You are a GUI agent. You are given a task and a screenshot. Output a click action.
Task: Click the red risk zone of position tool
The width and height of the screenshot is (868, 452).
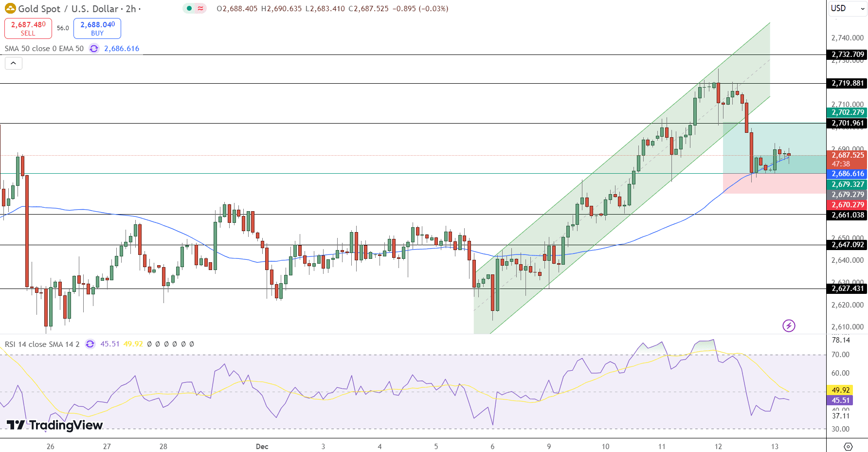pyautogui.click(x=775, y=183)
